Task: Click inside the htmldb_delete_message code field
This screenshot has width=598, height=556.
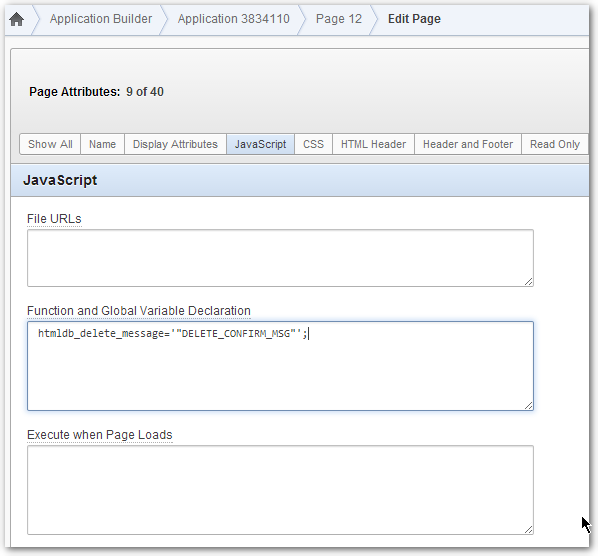Action: click(280, 366)
